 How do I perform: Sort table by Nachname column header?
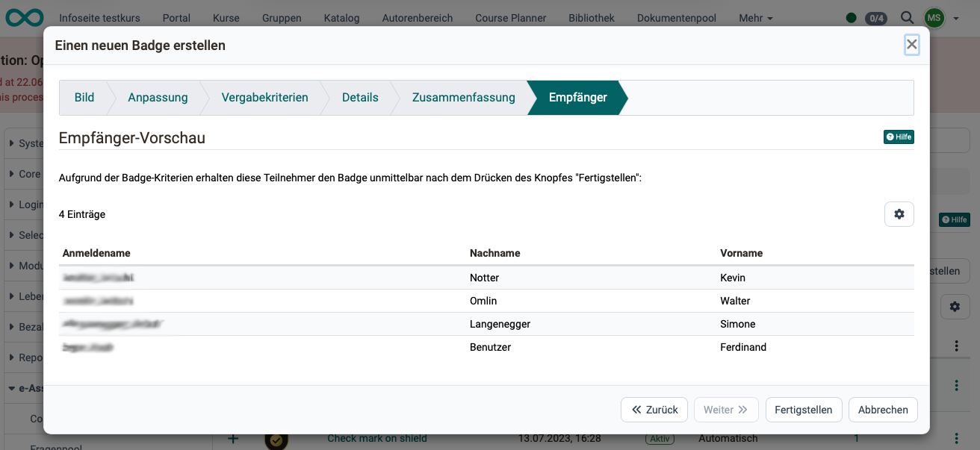click(x=494, y=253)
